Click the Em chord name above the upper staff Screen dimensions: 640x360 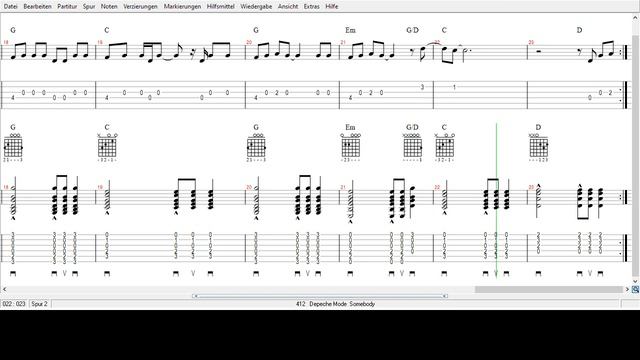[350, 30]
